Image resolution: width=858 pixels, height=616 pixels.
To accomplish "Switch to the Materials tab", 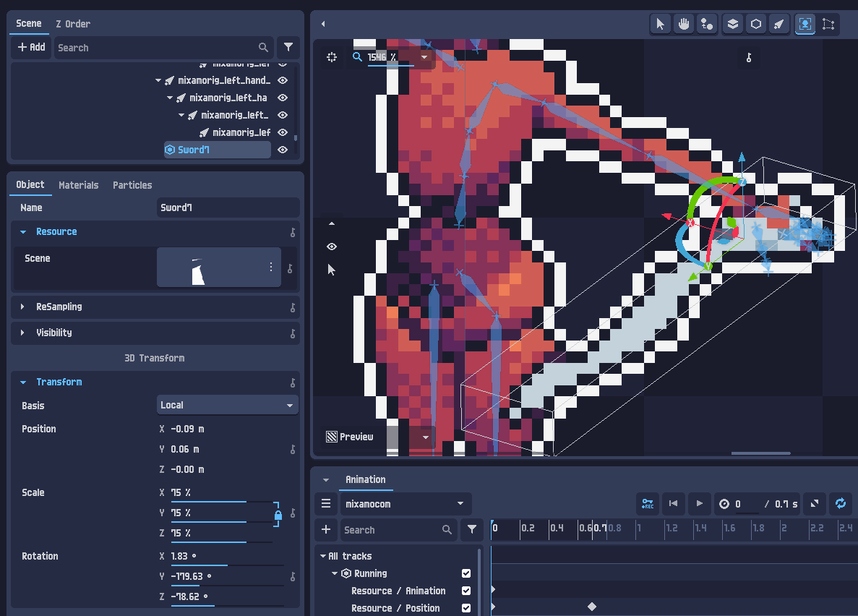I will pyautogui.click(x=78, y=185).
